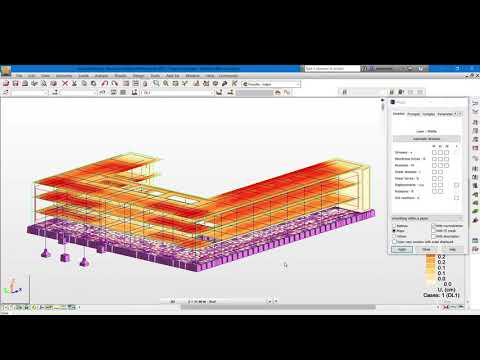
Task: Open the Tools menu
Action: [x=155, y=76]
